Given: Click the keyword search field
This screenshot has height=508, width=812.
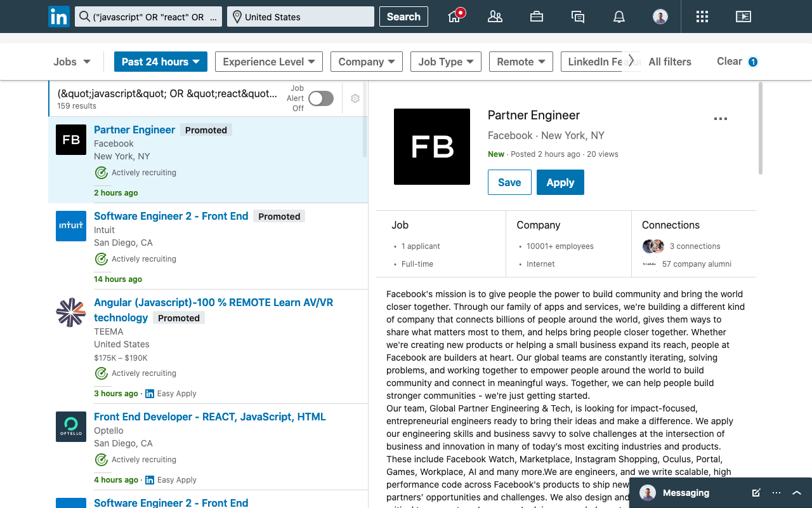Looking at the screenshot, I should (148, 17).
